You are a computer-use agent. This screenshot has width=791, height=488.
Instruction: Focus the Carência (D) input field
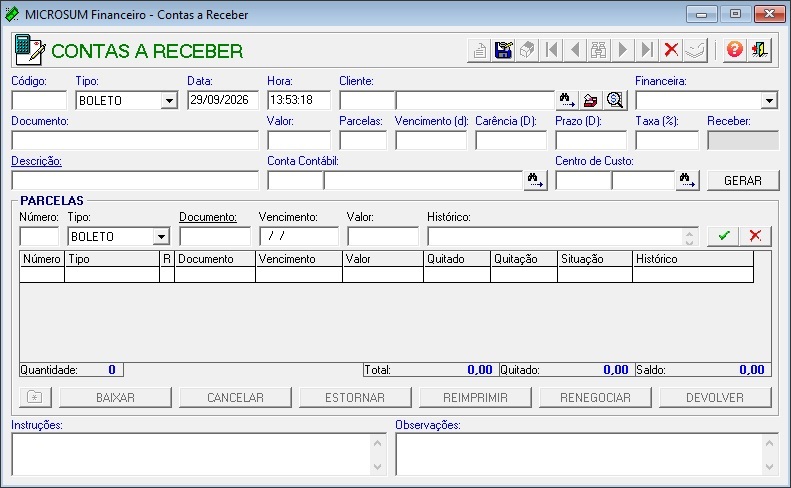point(511,140)
